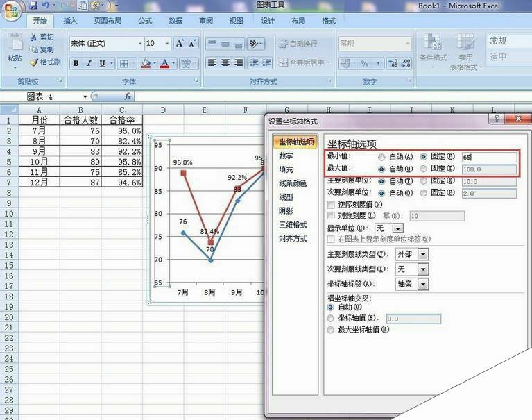
Task: Save the workbook from Quick Access toolbar
Action: pos(33,6)
